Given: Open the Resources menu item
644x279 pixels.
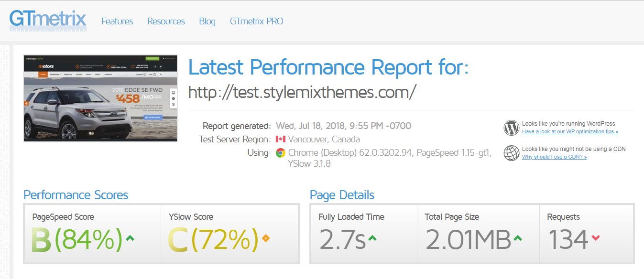Looking at the screenshot, I should point(166,21).
